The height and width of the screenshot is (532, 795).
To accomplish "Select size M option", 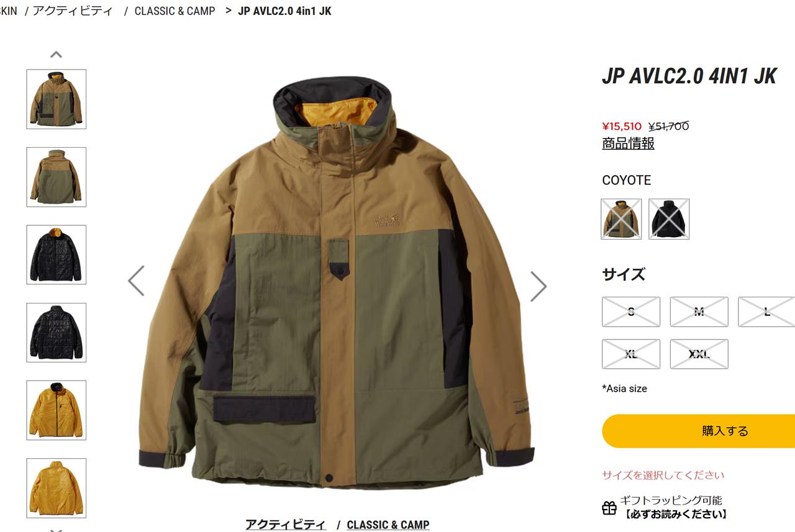I will click(x=699, y=312).
